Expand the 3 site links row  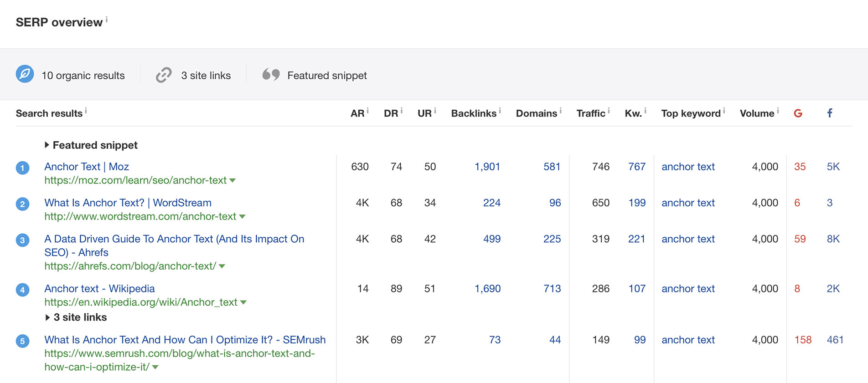coord(47,317)
